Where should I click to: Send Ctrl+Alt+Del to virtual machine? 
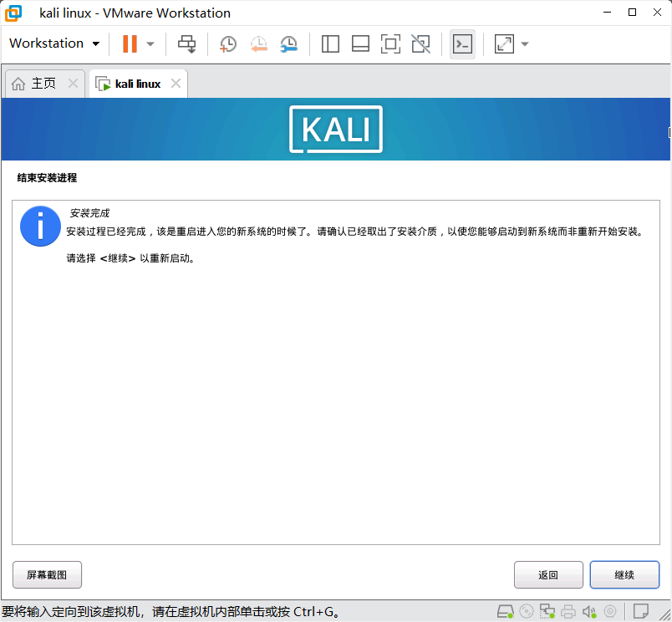click(x=187, y=43)
